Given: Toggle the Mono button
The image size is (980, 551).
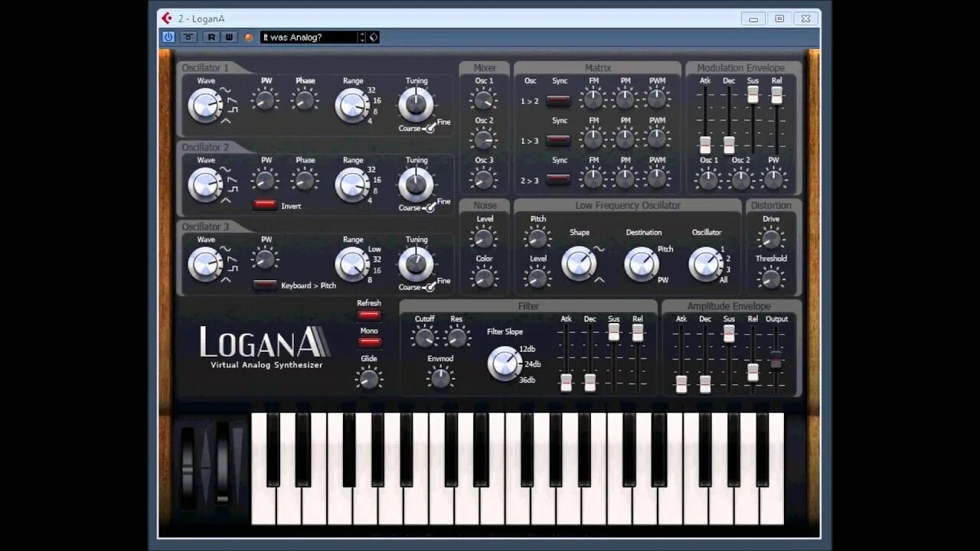Looking at the screenshot, I should [369, 343].
